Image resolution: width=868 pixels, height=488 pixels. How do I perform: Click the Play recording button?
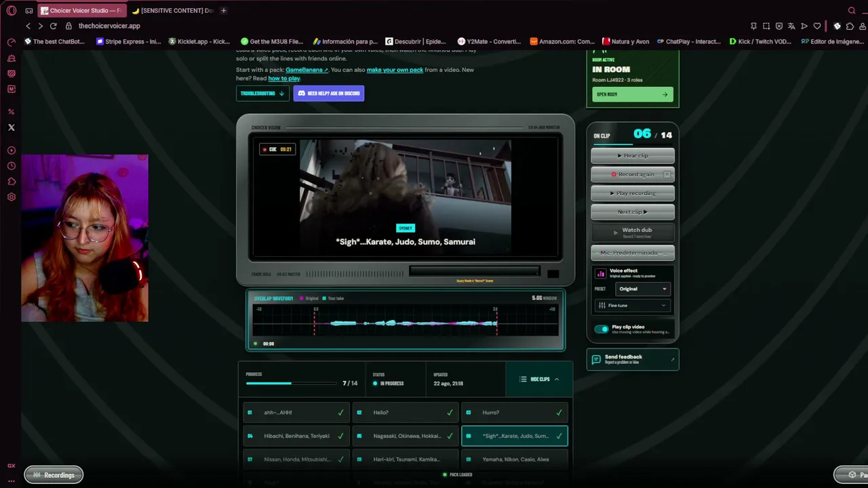633,193
